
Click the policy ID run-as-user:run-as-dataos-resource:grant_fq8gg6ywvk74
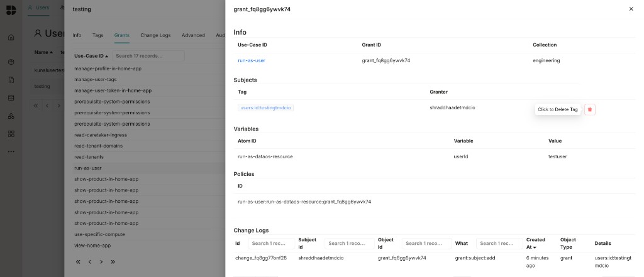point(304,202)
